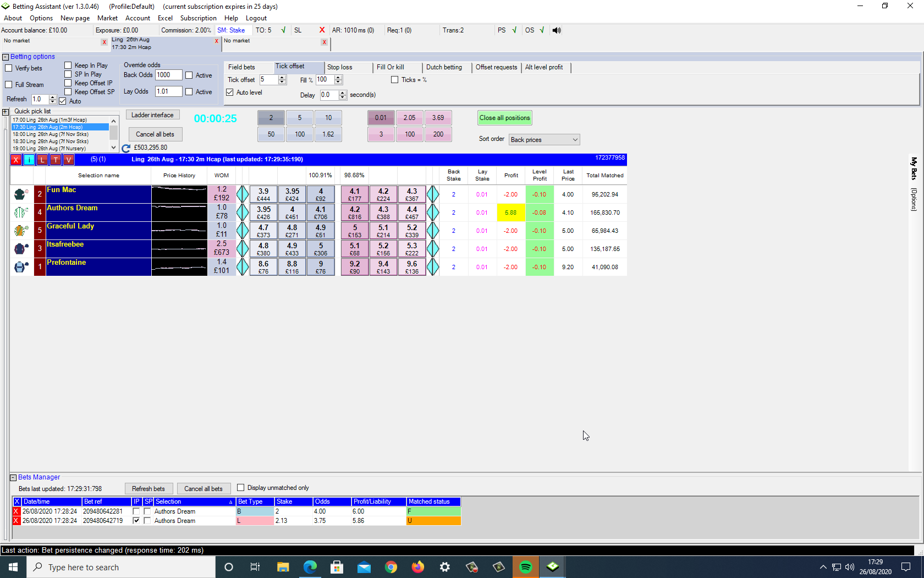Click the Close all positions button
This screenshot has height=578, width=924.
(504, 118)
